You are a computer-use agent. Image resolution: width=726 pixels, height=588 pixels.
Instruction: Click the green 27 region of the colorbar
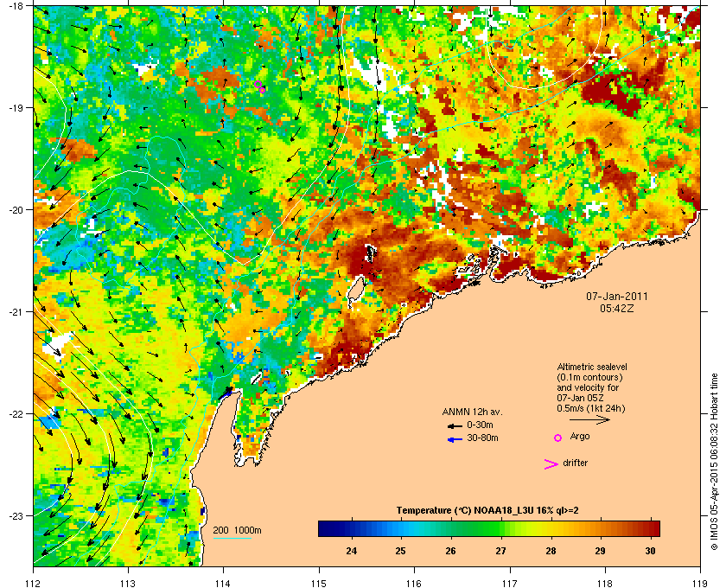pos(500,528)
